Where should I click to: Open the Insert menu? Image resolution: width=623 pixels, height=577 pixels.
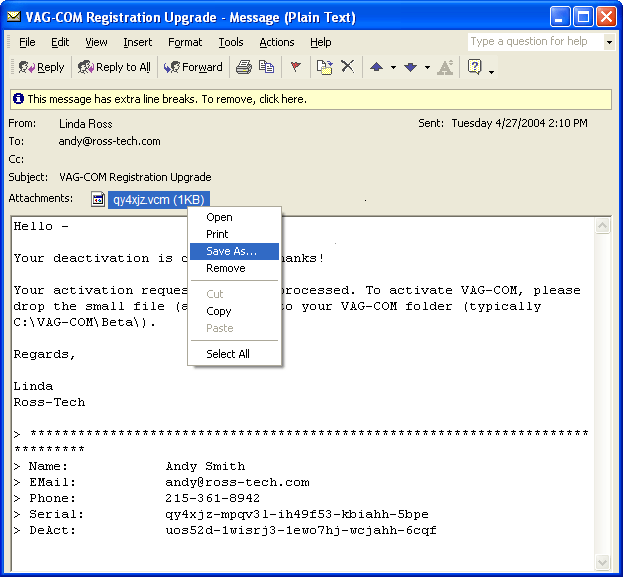(x=137, y=42)
